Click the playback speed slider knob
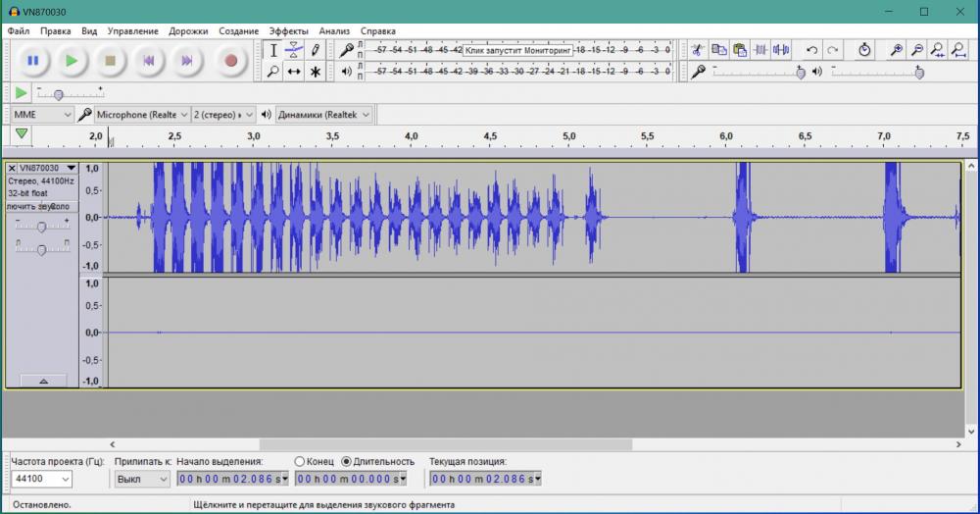The width and height of the screenshot is (980, 514). click(x=58, y=95)
